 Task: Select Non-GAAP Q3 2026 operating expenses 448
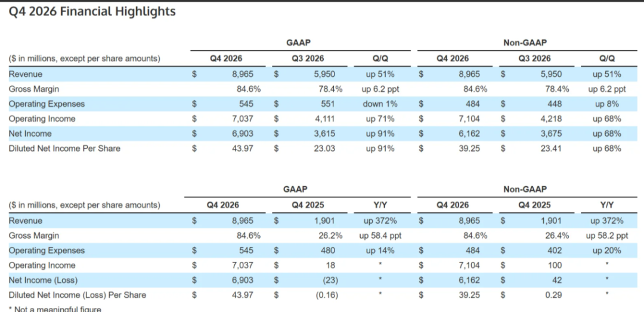point(555,104)
